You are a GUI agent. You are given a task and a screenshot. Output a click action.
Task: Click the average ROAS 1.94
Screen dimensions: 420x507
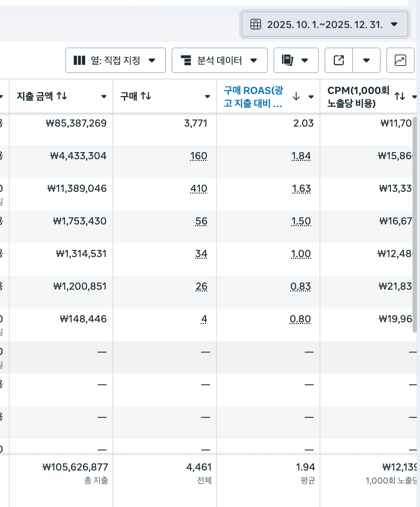(x=305, y=467)
